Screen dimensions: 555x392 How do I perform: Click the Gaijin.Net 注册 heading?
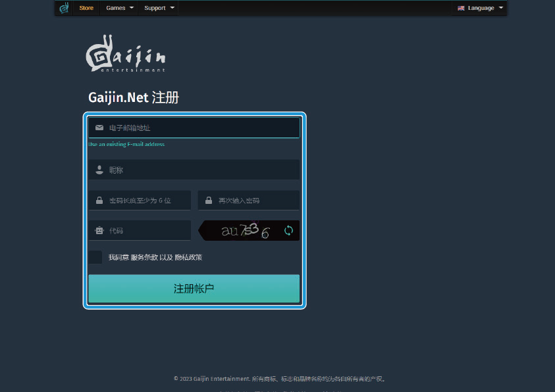(x=134, y=97)
